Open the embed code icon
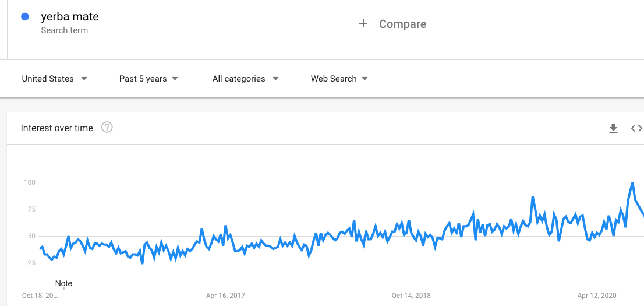 click(x=636, y=128)
